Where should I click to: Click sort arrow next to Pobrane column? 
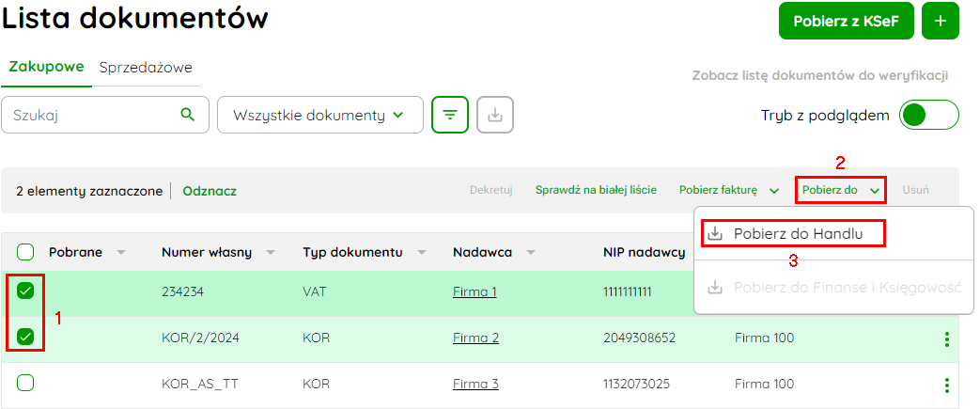pos(121,253)
